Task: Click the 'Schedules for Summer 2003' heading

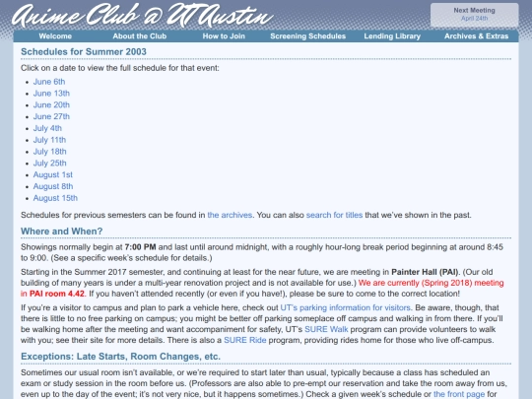Action: pos(84,51)
